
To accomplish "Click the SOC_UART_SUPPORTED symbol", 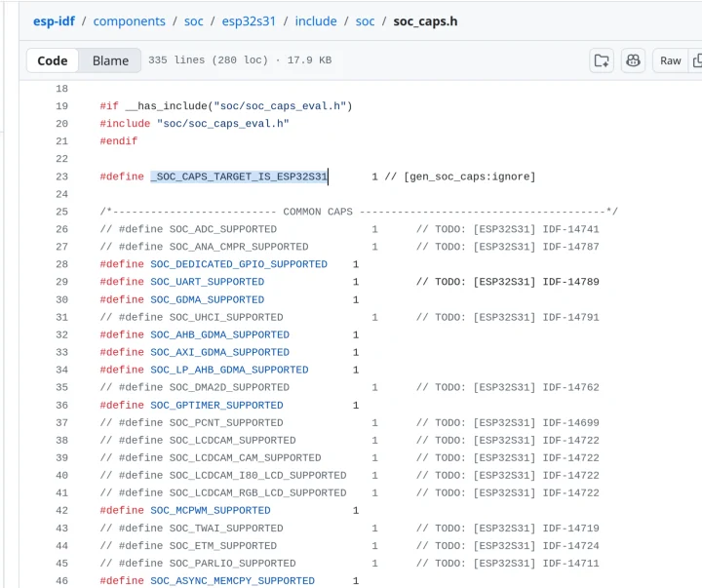I will coord(207,282).
